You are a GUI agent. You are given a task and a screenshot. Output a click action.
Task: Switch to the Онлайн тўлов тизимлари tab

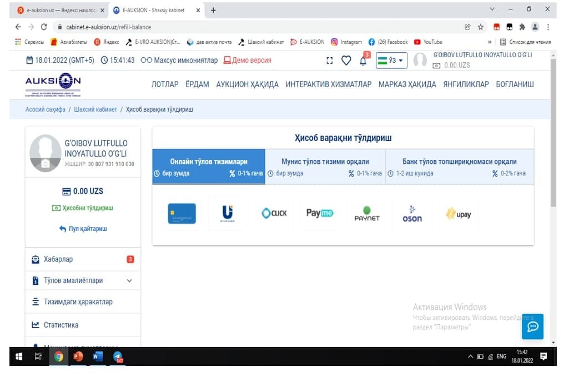[x=209, y=167]
